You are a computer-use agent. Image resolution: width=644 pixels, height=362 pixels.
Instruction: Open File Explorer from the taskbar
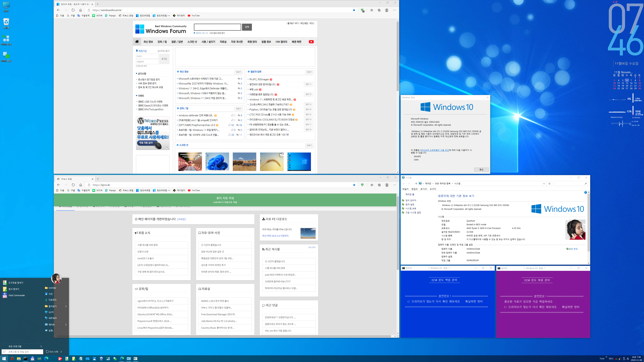[x=18, y=358]
